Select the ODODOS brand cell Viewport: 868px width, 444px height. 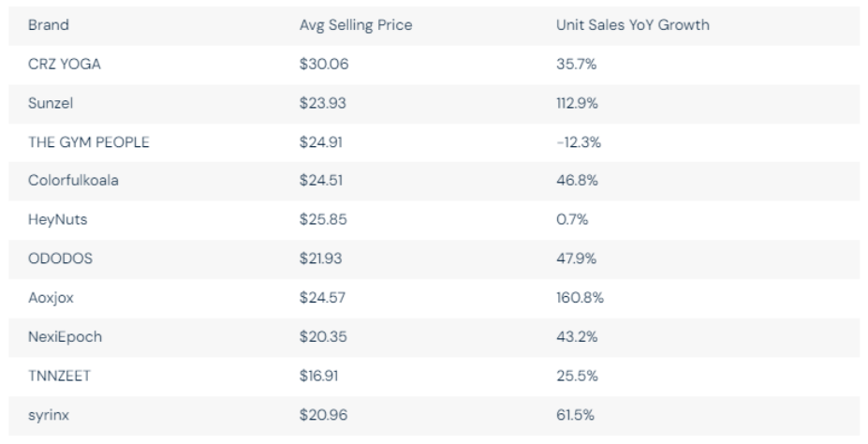tap(60, 259)
